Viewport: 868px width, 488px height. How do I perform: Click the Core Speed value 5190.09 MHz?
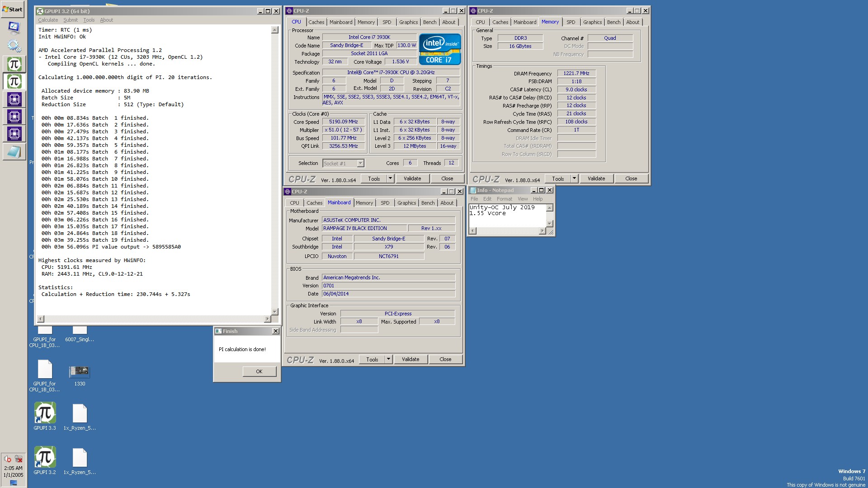[344, 122]
